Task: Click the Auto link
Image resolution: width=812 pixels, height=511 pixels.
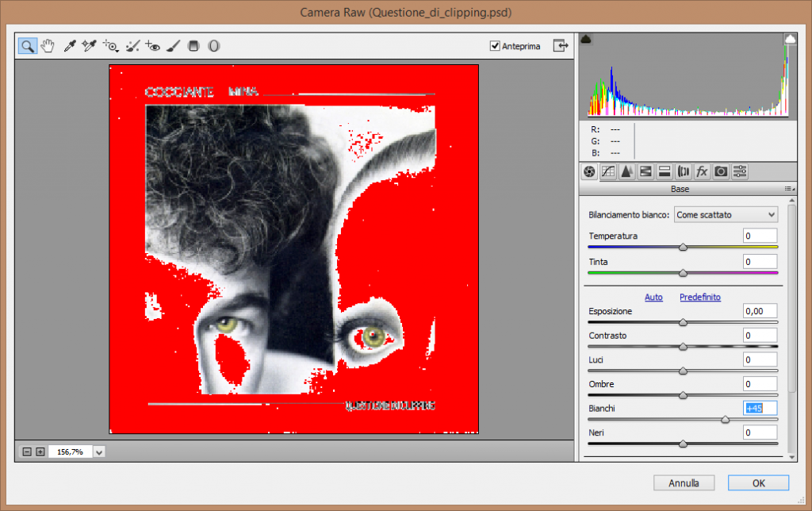Action: pyautogui.click(x=653, y=297)
